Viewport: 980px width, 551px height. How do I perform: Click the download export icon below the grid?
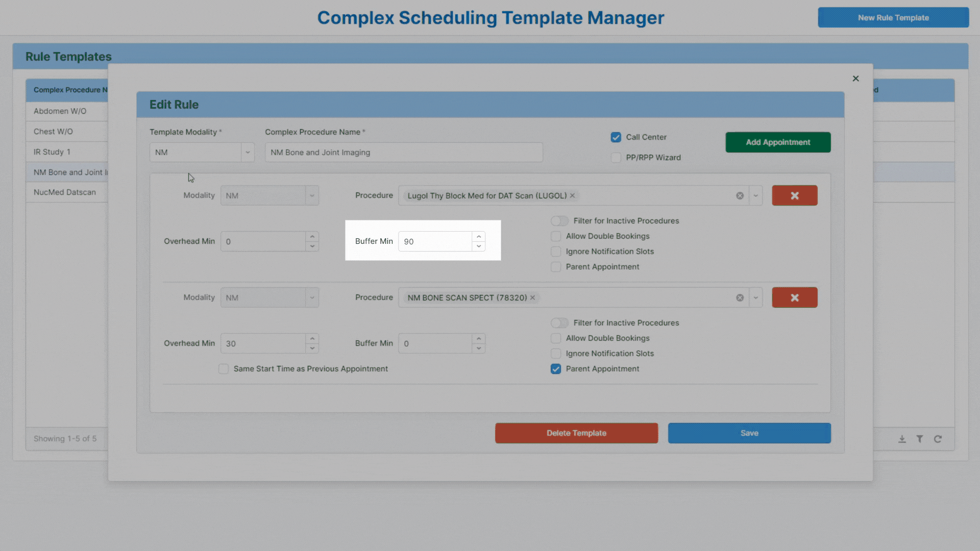point(902,439)
